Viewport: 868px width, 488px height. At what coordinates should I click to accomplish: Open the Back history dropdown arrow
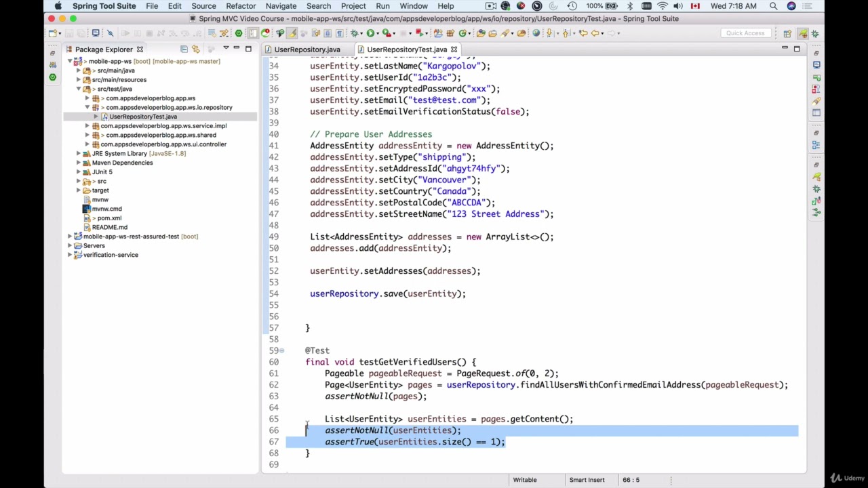pos(602,33)
